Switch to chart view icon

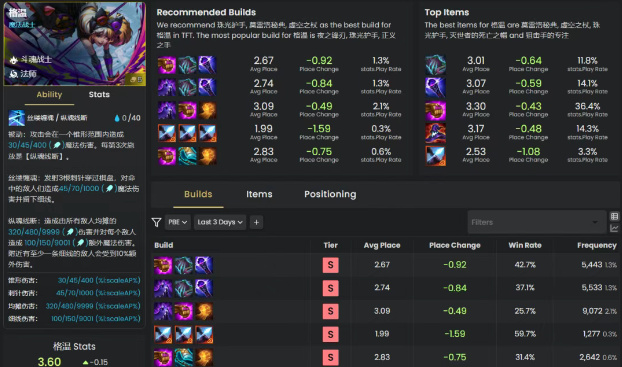tap(614, 228)
